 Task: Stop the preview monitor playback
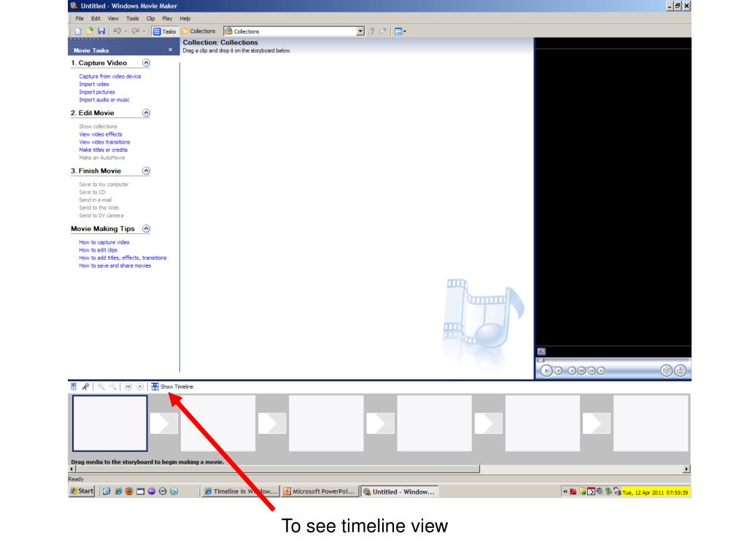[x=558, y=370]
